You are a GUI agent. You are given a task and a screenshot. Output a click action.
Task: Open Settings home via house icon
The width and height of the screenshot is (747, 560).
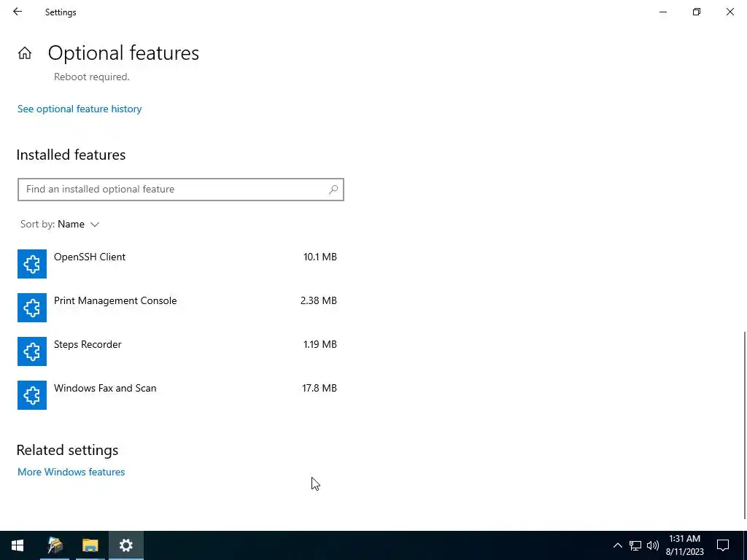tap(25, 52)
